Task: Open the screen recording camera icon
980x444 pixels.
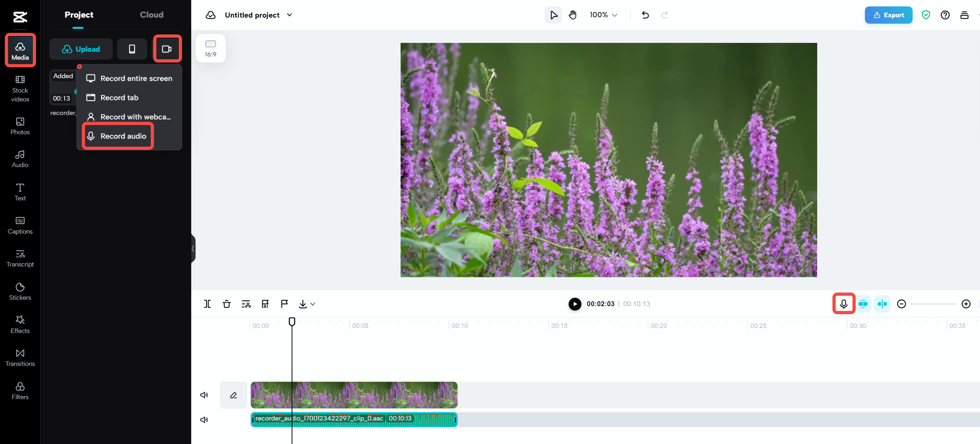Action: [x=167, y=48]
